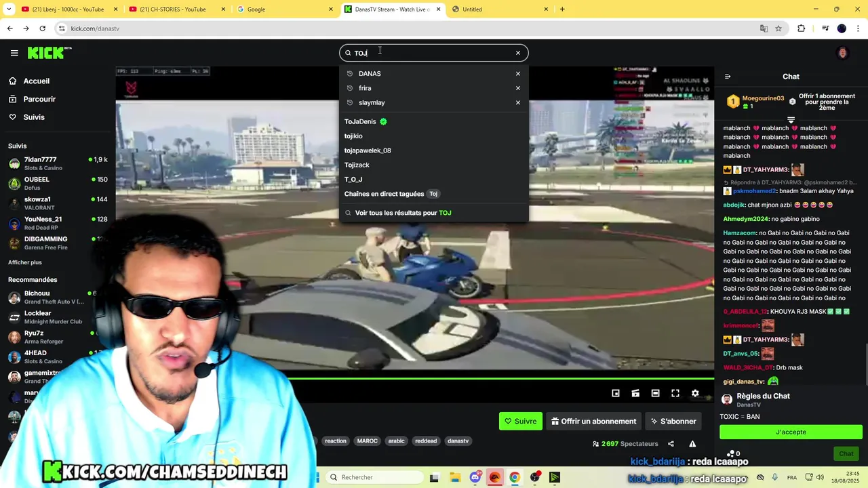
Task: Report the stream with warning icon
Action: tap(692, 444)
